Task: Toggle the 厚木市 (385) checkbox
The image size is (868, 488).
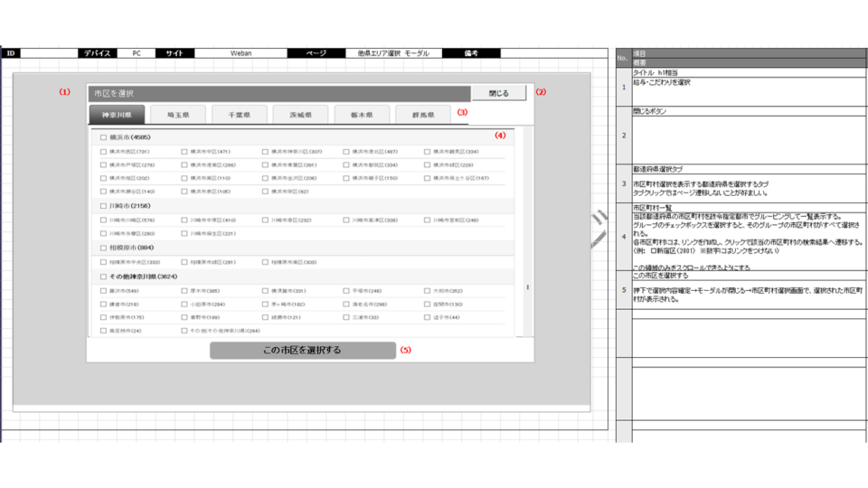Action: [184, 291]
